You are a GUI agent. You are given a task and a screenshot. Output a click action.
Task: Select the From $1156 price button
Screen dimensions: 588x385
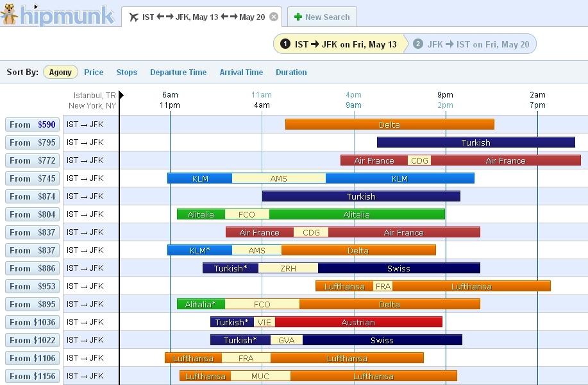tap(32, 377)
